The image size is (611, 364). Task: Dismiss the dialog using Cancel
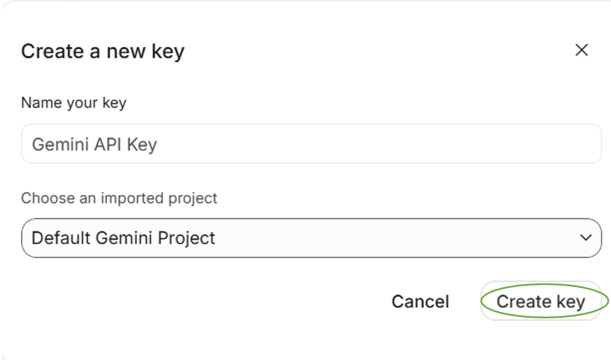tap(421, 301)
